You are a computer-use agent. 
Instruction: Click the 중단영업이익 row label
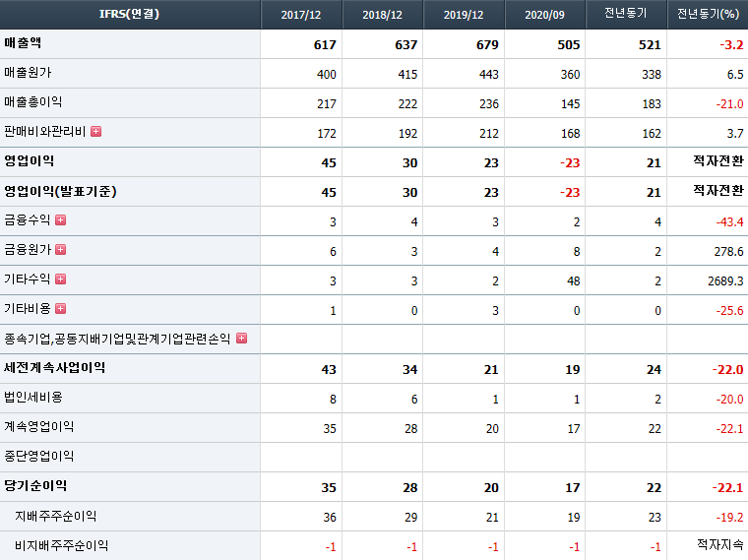click(39, 457)
